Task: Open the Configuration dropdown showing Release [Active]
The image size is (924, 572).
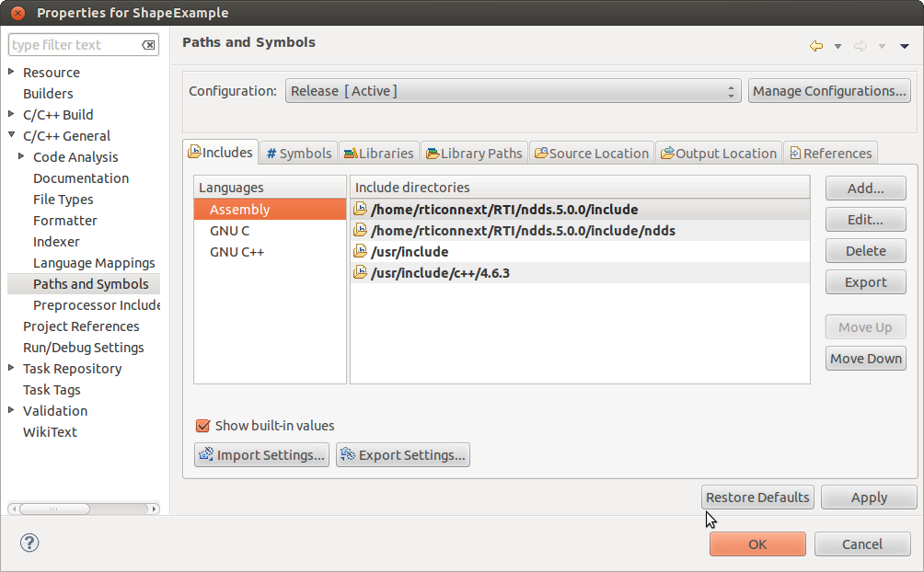Action: (x=511, y=90)
